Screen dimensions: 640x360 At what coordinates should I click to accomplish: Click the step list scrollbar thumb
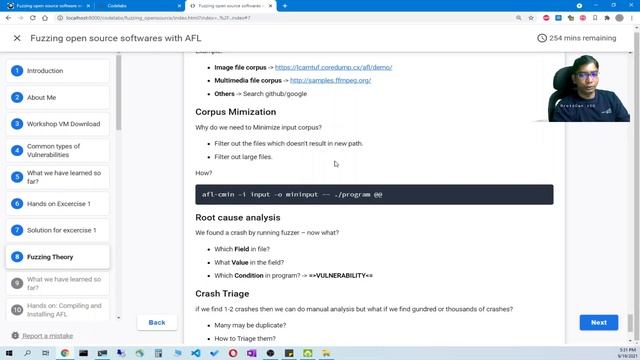[x=118, y=93]
